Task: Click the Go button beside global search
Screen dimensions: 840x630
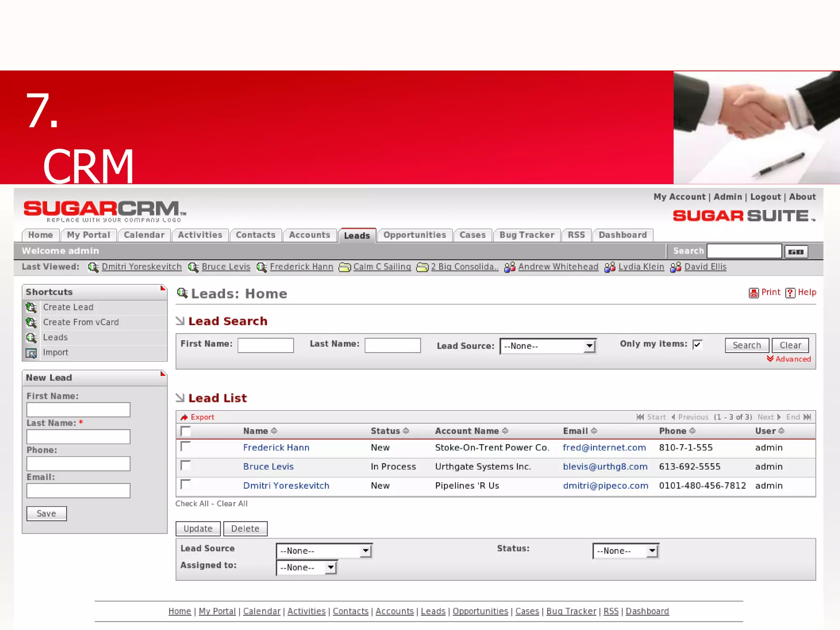Action: click(x=797, y=251)
